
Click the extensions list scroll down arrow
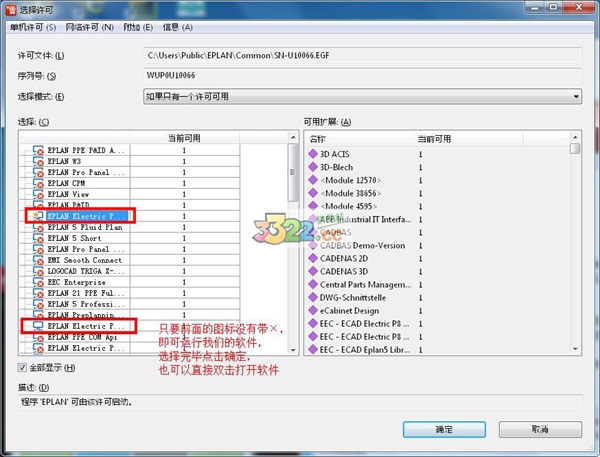point(575,349)
